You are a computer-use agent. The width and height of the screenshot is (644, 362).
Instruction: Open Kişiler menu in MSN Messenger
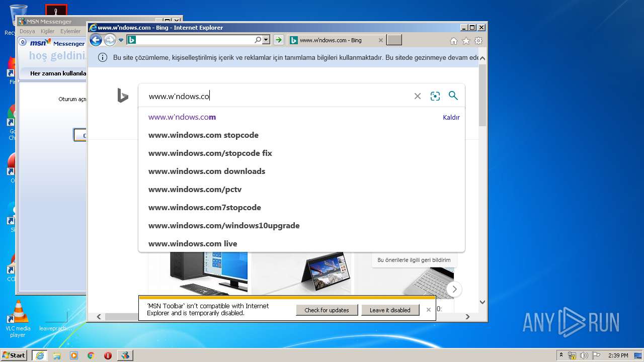47,31
